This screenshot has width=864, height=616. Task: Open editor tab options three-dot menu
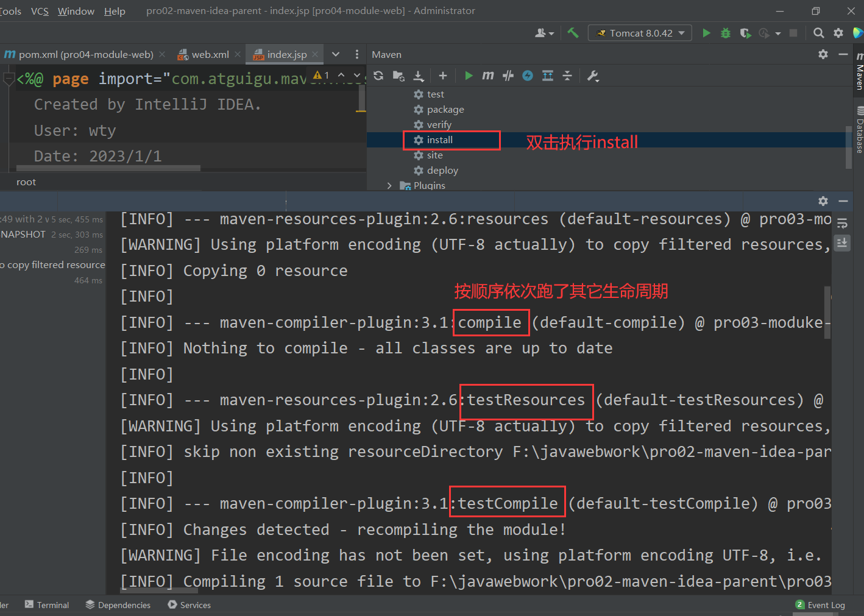click(357, 54)
